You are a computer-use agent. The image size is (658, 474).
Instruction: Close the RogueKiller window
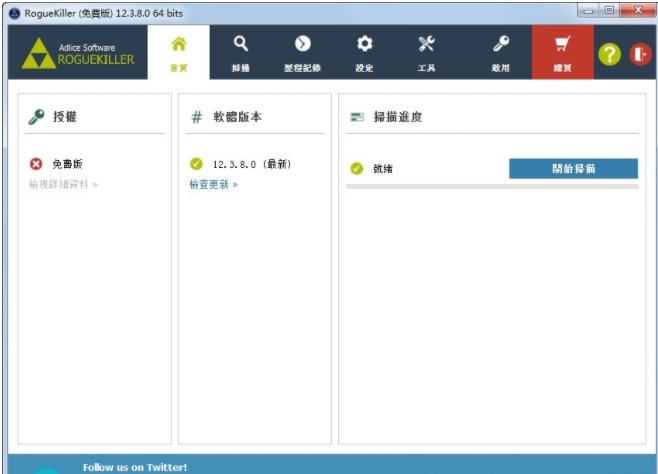tap(638, 10)
